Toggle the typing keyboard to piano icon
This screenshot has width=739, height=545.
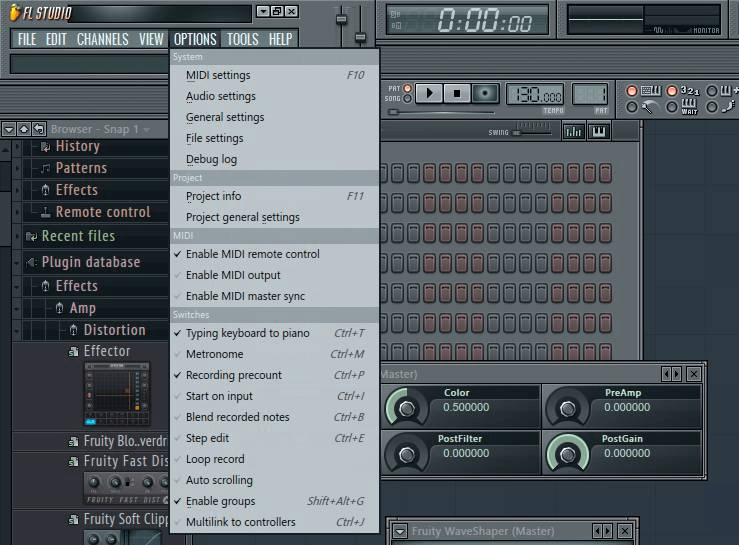pos(650,91)
